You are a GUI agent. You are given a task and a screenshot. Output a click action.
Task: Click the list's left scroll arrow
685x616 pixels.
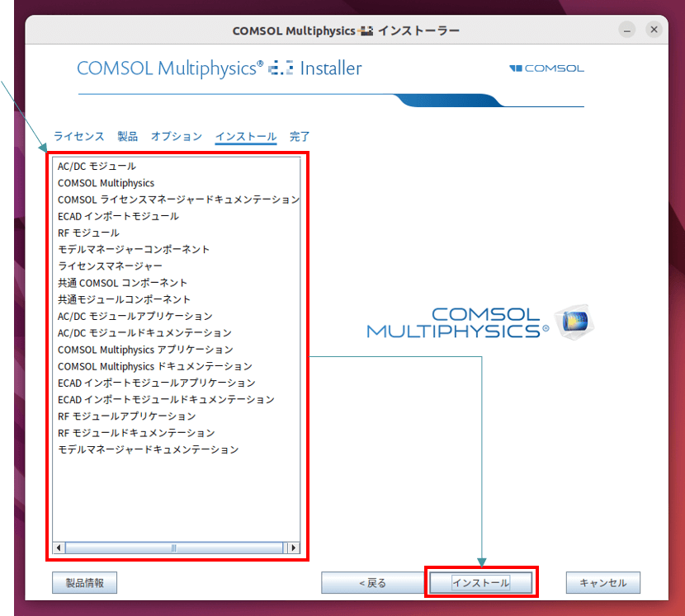point(59,548)
